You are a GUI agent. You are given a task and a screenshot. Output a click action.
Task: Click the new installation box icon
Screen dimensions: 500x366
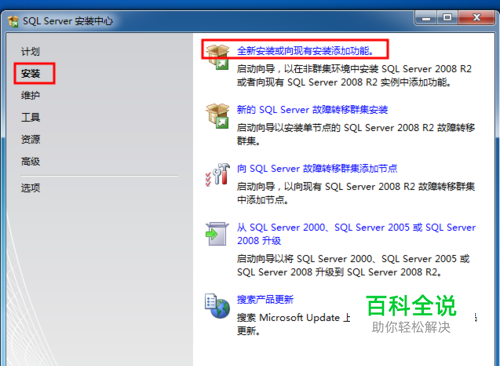coord(217,57)
